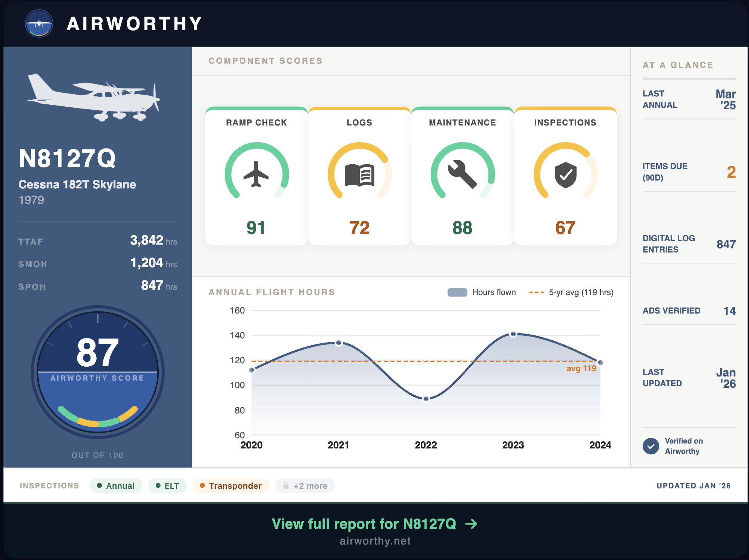Select the 2023 data point on the chart
The image size is (749, 560).
click(x=514, y=334)
